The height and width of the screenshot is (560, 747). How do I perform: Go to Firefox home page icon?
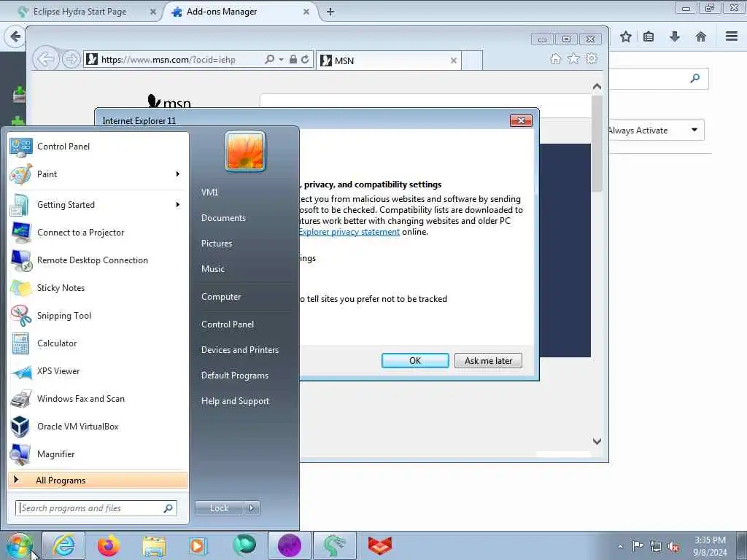[x=701, y=36]
